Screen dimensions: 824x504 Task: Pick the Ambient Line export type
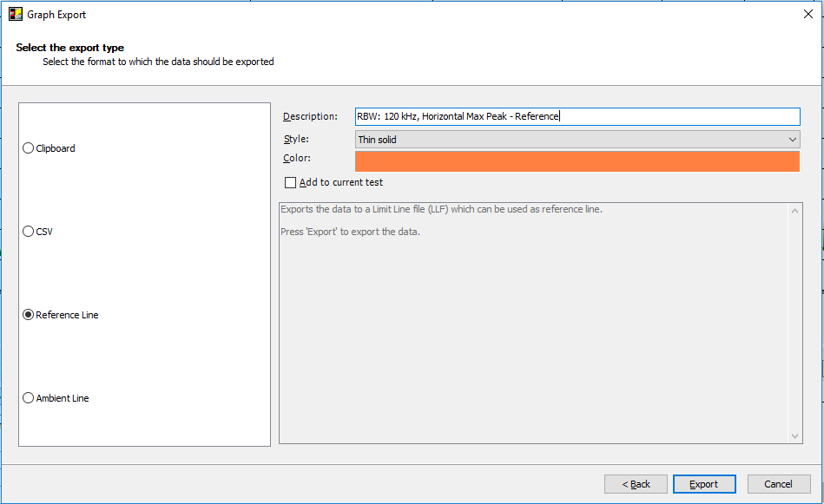(x=29, y=398)
